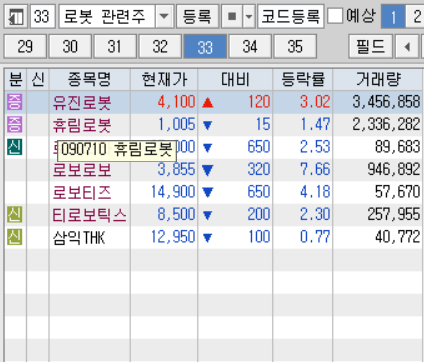Viewport: 424px width, 362px height.
Task: Click the down arrow on 로보로보 row
Action: (207, 170)
